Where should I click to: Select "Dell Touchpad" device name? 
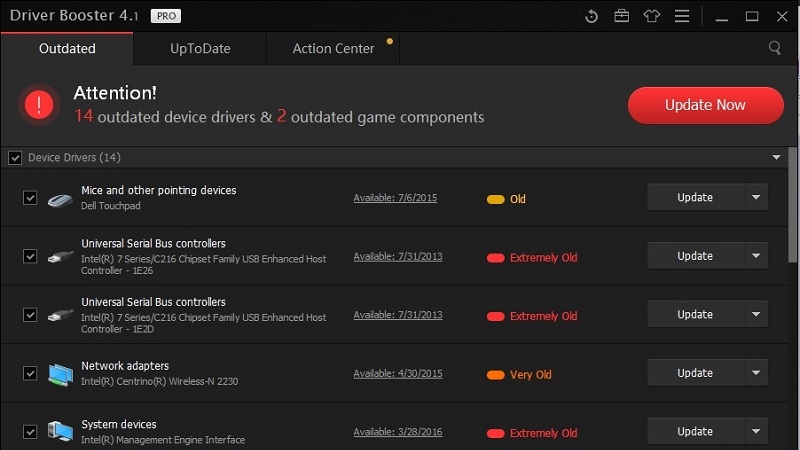[111, 206]
